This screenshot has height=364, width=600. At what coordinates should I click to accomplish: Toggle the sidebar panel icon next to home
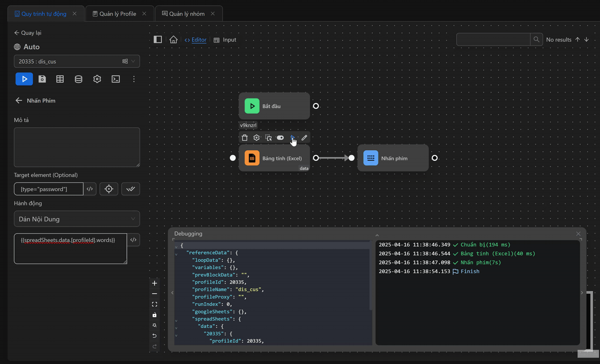coord(158,39)
